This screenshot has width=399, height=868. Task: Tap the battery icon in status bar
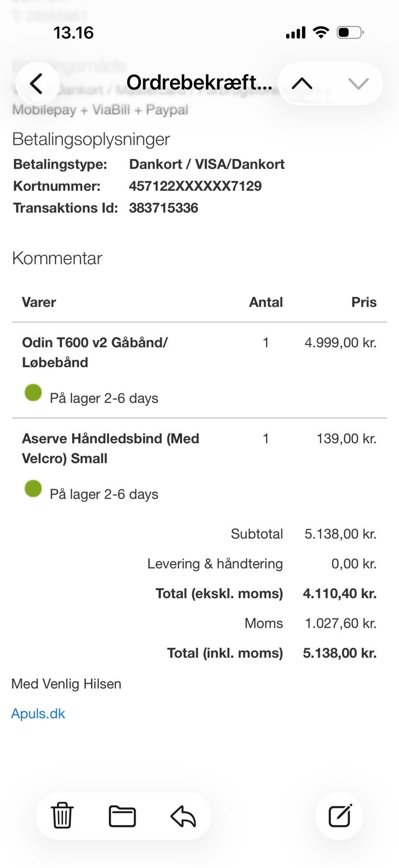click(x=350, y=33)
